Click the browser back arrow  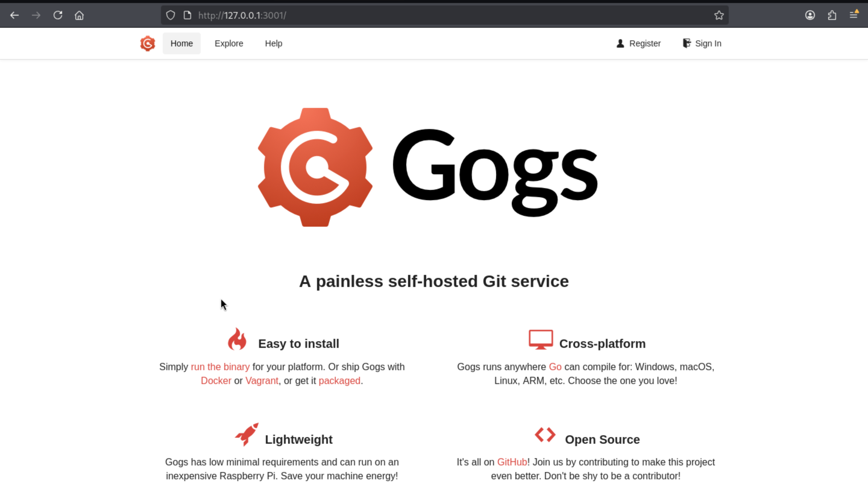[x=14, y=15]
